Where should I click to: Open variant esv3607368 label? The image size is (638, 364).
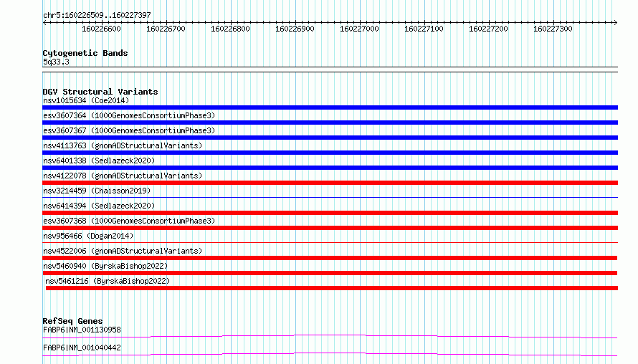(x=129, y=221)
